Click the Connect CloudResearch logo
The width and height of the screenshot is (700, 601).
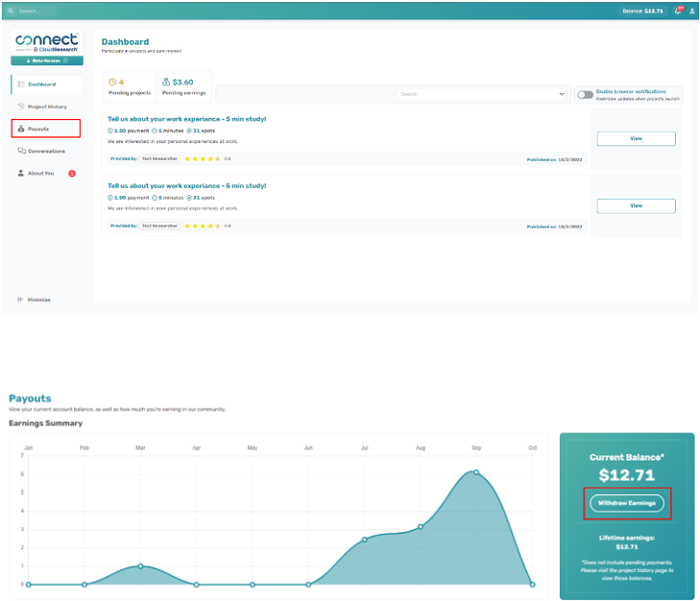[x=47, y=42]
